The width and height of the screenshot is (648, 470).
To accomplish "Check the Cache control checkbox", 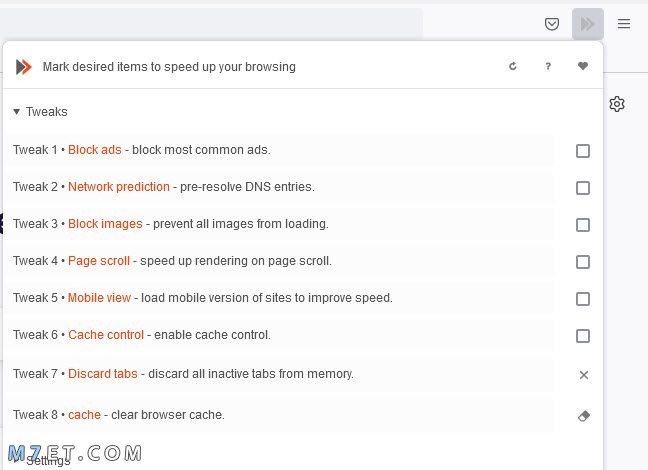I will click(x=583, y=336).
